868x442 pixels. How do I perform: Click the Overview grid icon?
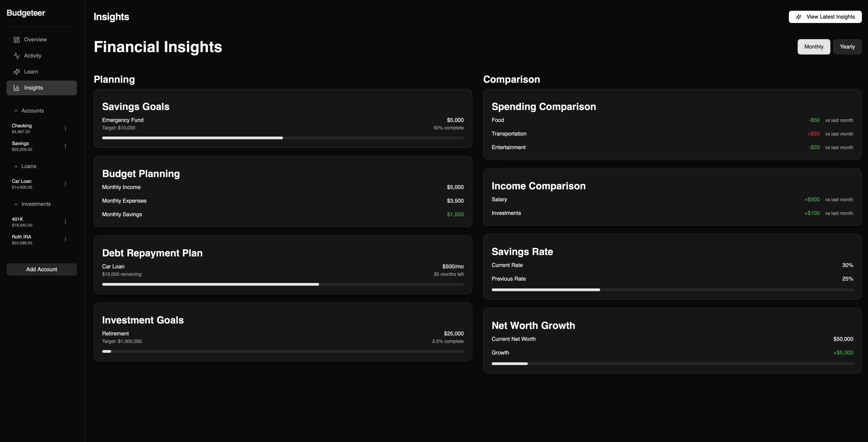pyautogui.click(x=17, y=40)
